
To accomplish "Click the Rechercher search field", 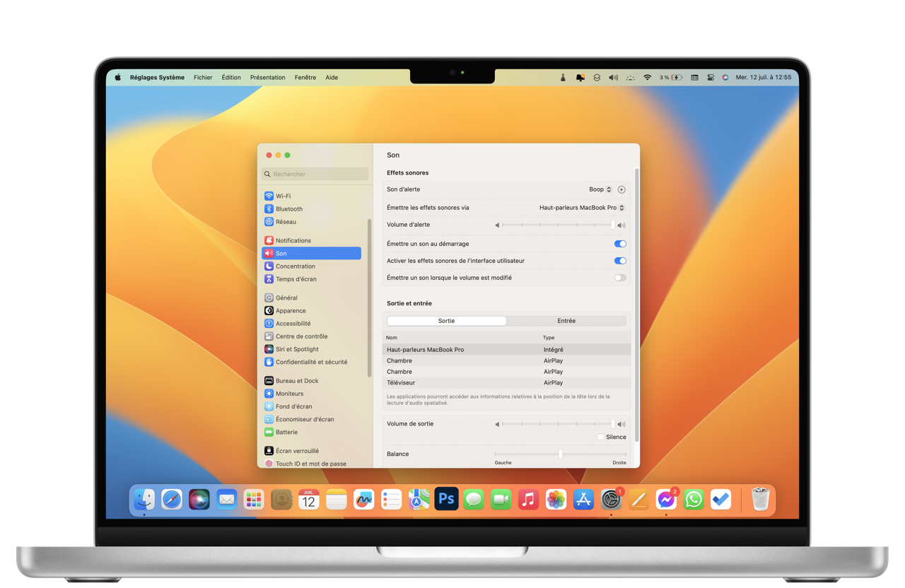I will [315, 174].
